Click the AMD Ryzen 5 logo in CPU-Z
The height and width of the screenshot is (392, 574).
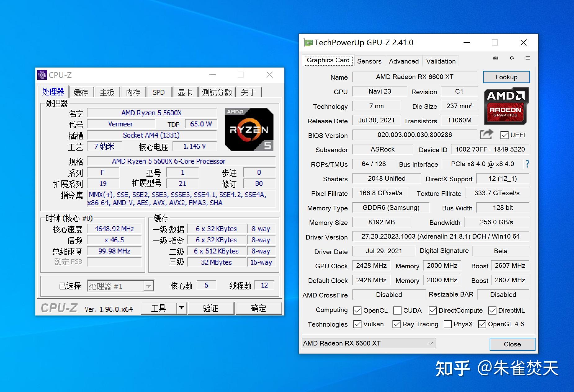249,130
